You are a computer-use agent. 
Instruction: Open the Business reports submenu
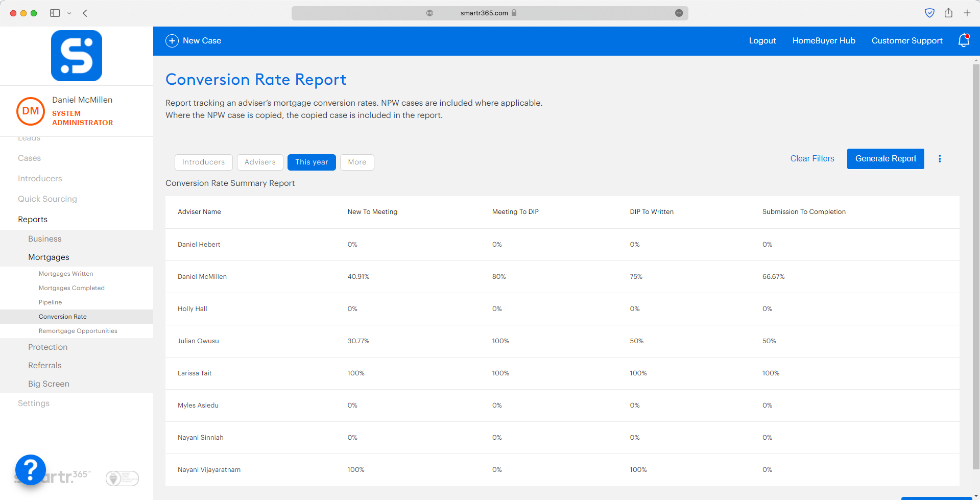tap(45, 239)
